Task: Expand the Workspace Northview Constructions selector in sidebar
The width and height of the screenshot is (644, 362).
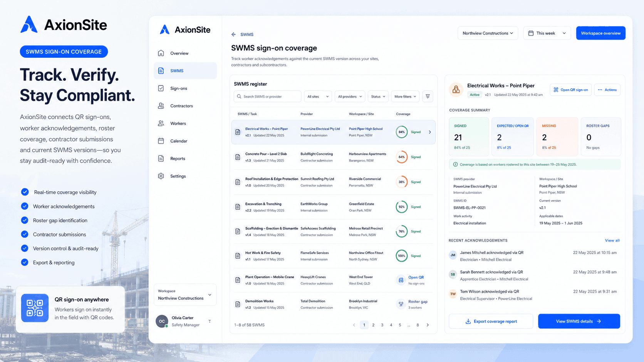Action: tap(185, 295)
